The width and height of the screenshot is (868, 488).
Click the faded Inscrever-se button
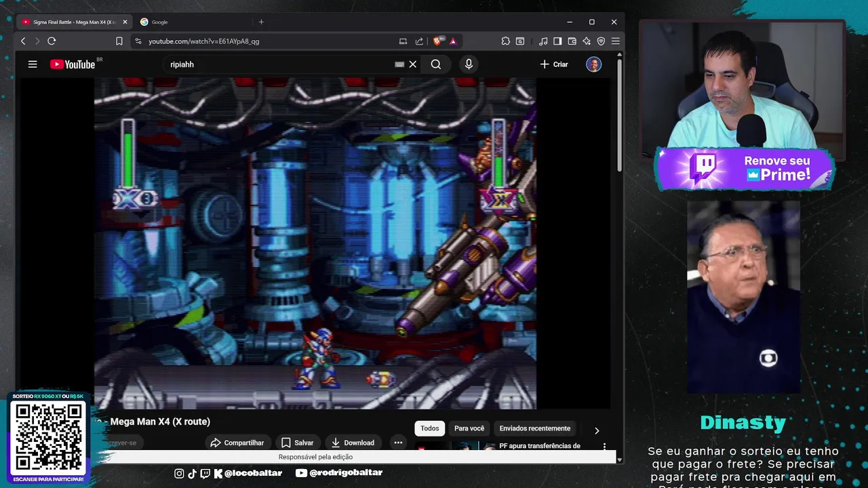point(121,443)
